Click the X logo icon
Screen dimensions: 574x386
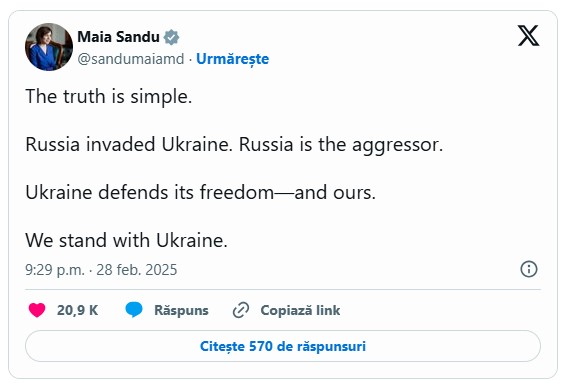(528, 36)
